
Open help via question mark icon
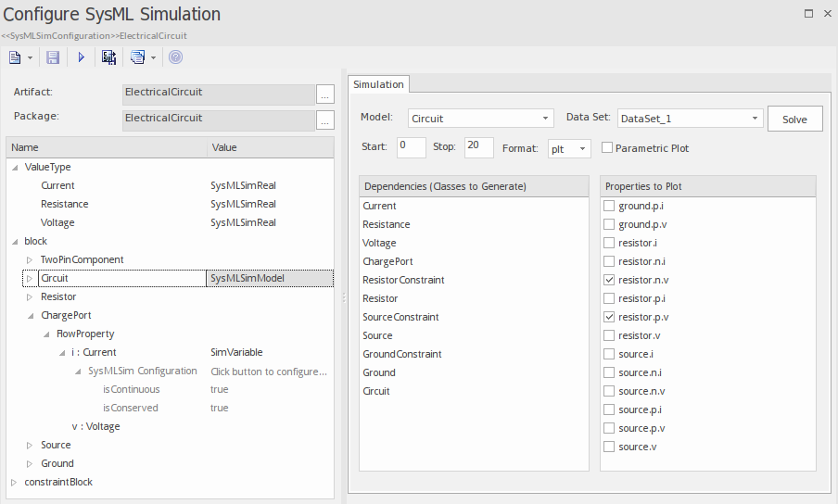175,57
